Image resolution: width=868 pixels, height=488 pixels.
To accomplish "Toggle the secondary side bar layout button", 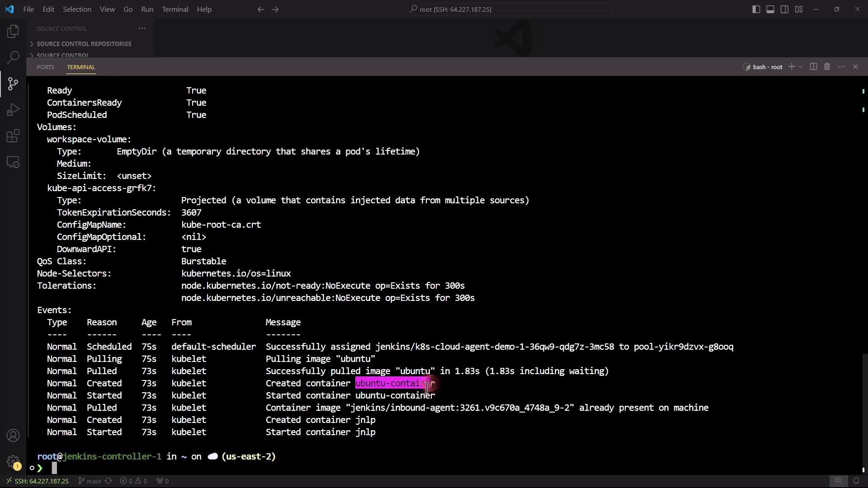I will coord(784,9).
